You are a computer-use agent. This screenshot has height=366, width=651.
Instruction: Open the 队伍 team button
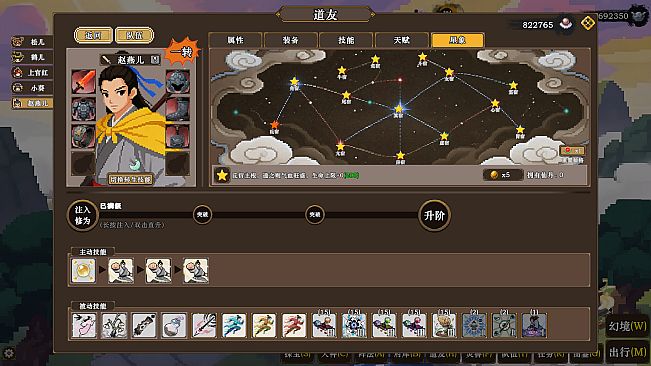click(x=134, y=35)
